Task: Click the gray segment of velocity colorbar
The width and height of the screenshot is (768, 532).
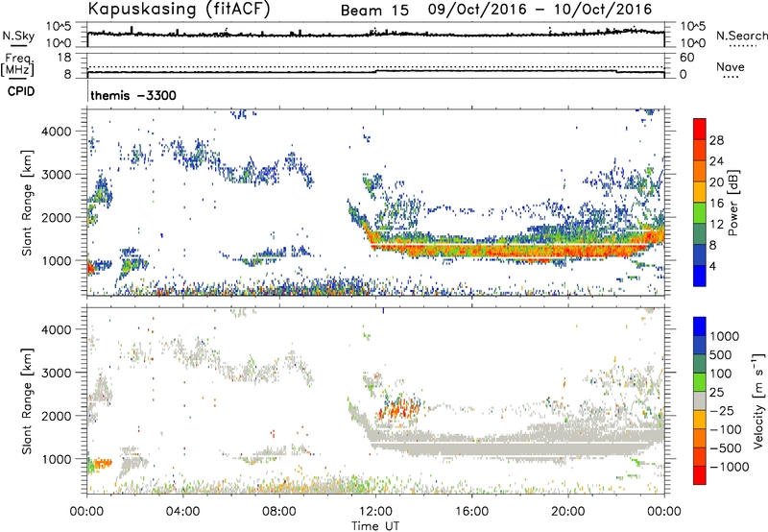Action: click(x=700, y=401)
